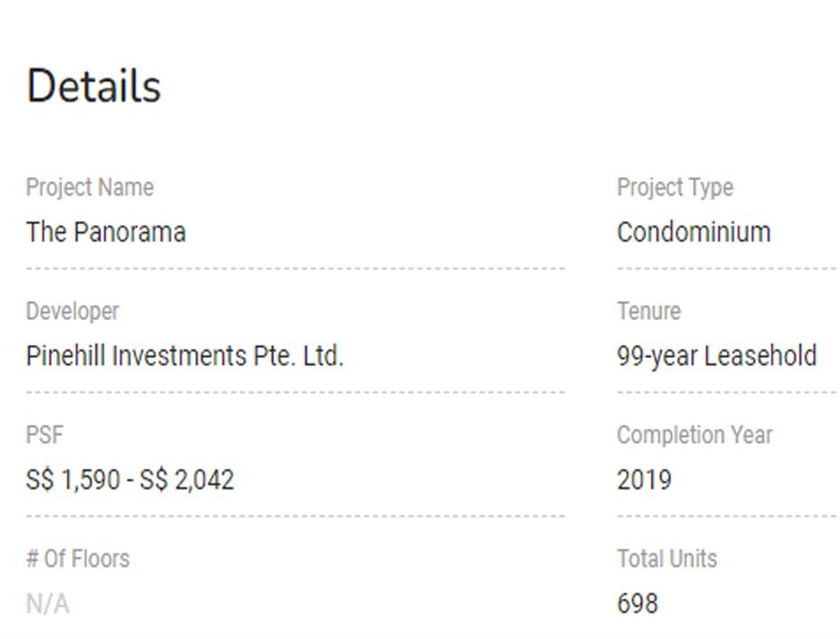840x639 pixels.
Task: Click the Developer field label
Action: coord(72,312)
